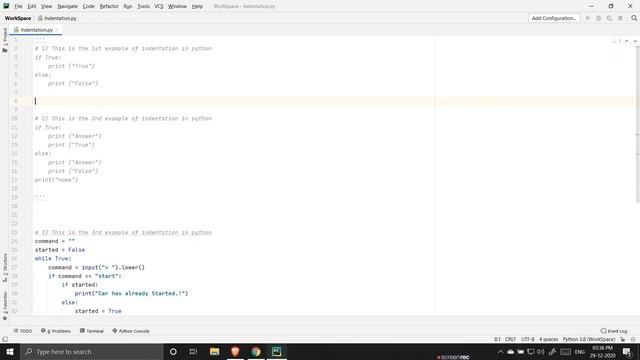Screen dimensions: 640x360
Task: Click the Stop square icon
Action: (x=620, y=18)
